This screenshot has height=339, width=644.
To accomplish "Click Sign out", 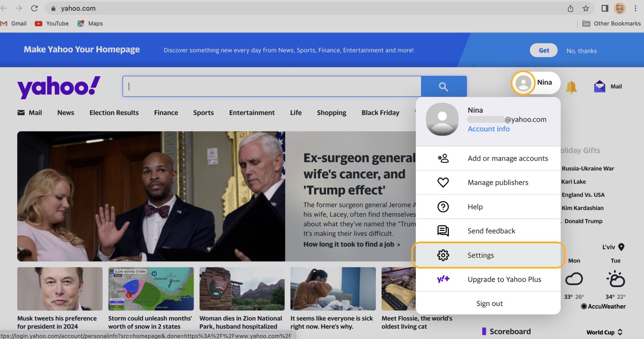I will [x=489, y=303].
